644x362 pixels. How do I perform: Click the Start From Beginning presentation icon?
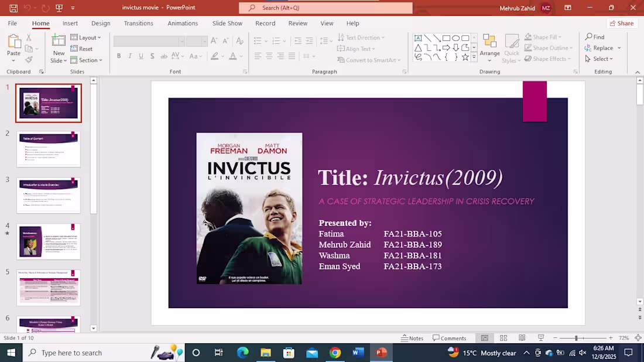[x=59, y=8]
